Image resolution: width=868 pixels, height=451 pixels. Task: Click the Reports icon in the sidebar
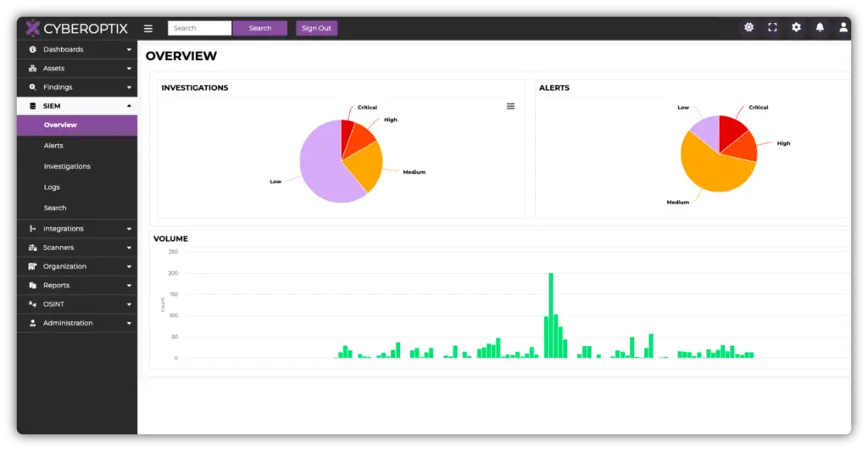click(x=32, y=286)
